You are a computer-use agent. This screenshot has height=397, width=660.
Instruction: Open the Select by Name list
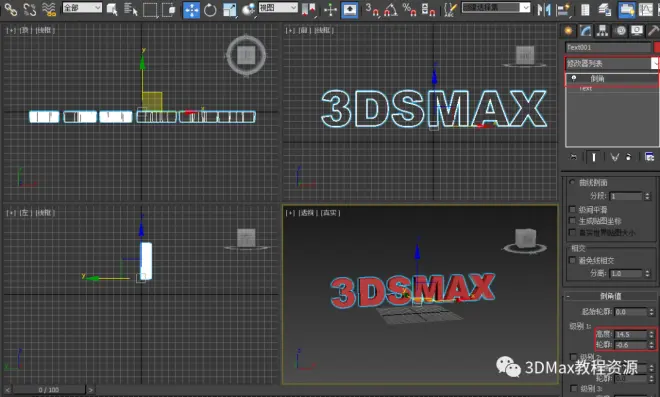click(x=131, y=9)
